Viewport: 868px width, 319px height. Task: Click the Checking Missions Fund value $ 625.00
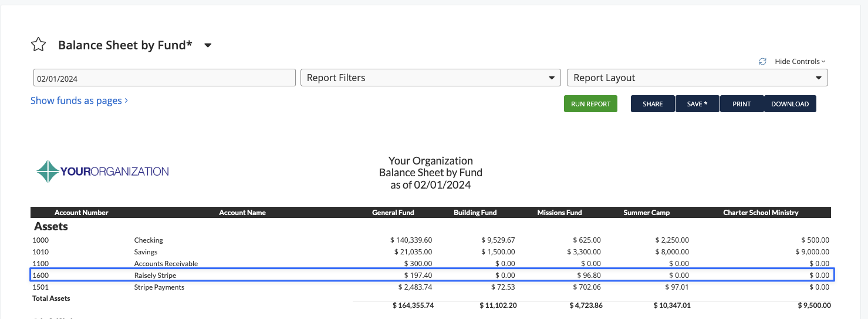tap(587, 240)
